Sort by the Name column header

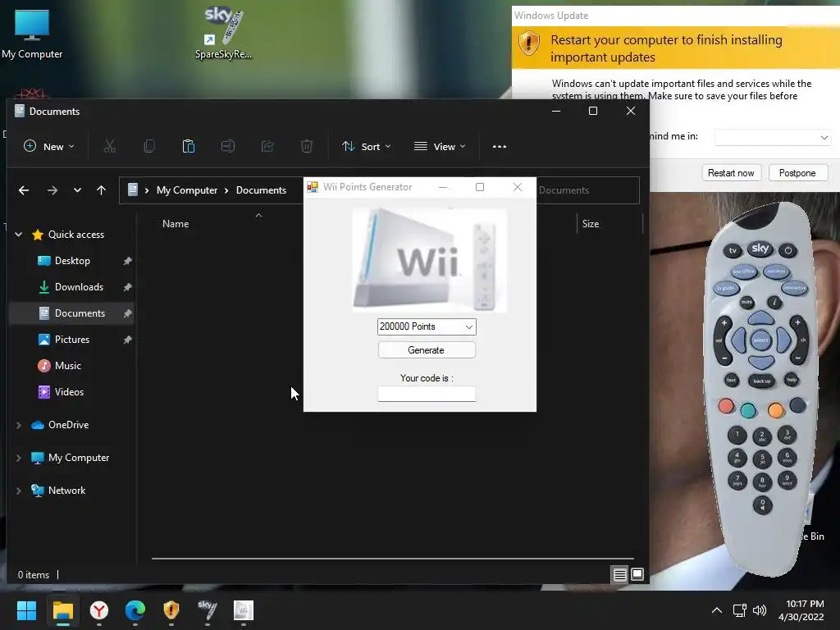tap(176, 224)
